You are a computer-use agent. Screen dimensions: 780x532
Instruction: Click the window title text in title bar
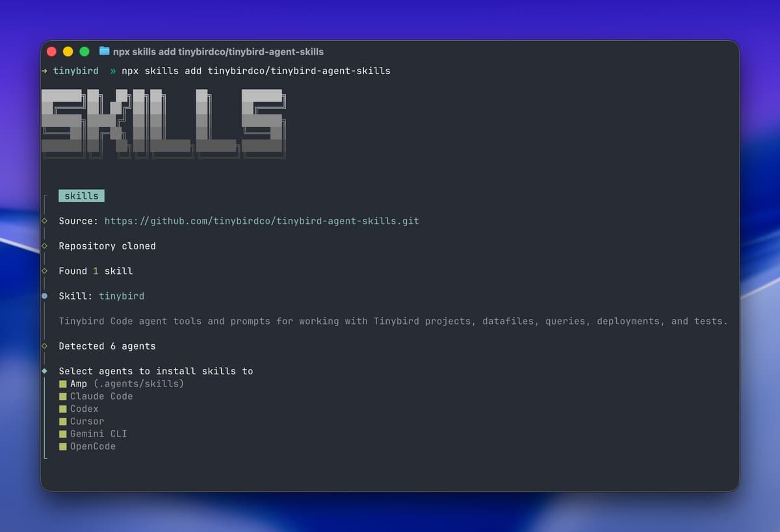(218, 51)
